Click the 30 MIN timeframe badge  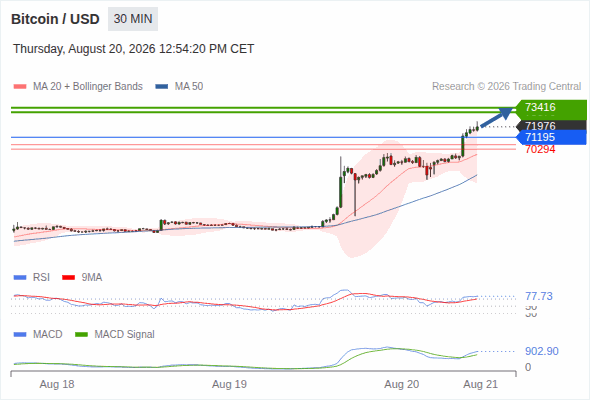coord(133,19)
